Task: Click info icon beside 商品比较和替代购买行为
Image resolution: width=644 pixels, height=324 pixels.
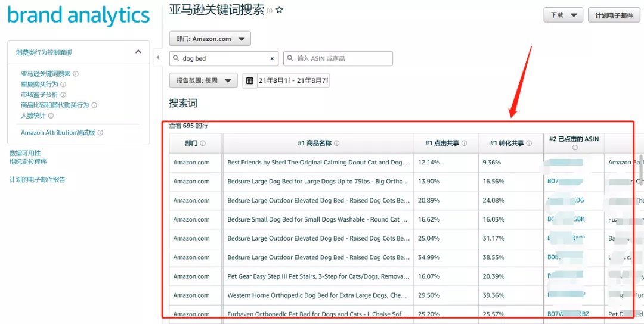Action: click(94, 105)
